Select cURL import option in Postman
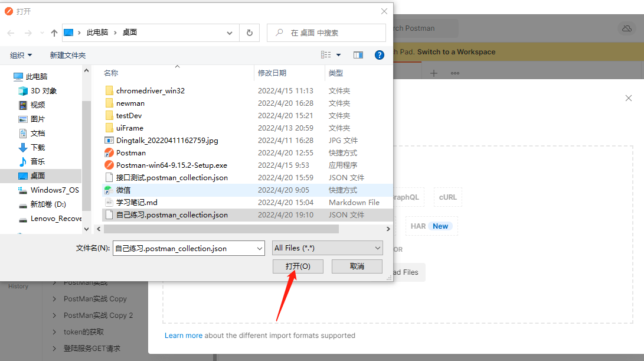 point(447,197)
